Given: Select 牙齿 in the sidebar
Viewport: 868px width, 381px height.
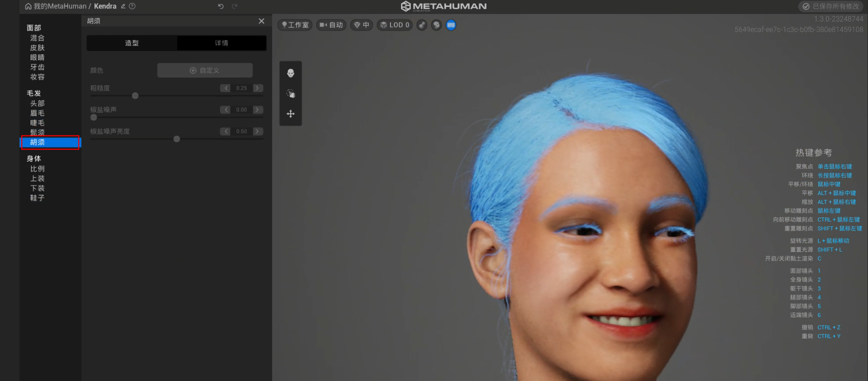Looking at the screenshot, I should 37,67.
